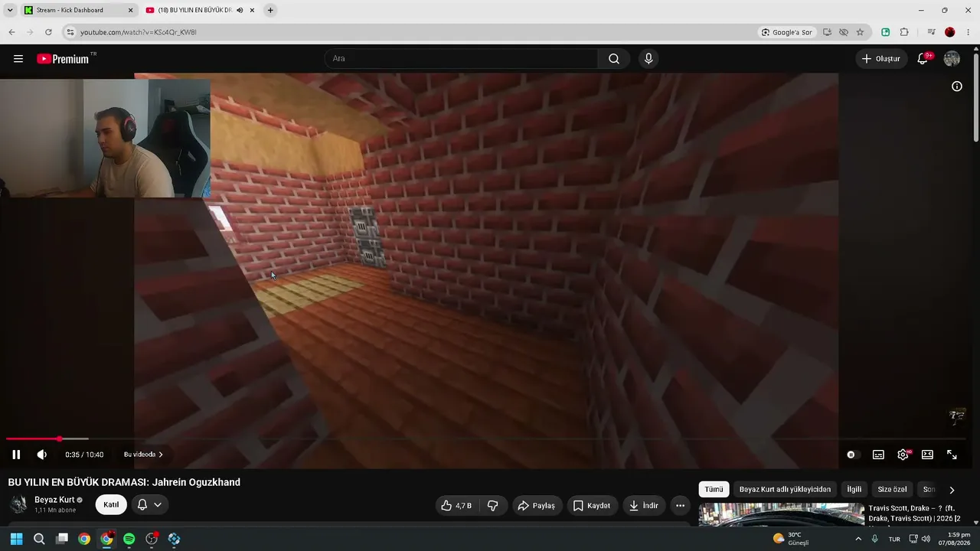
Task: Open the Beyaz Kurt channel name link
Action: (54, 500)
